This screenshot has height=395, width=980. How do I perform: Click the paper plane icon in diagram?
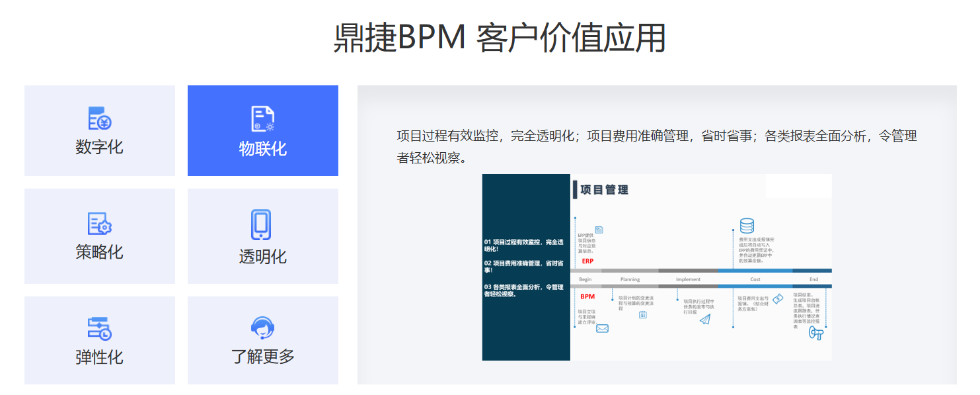click(x=704, y=320)
